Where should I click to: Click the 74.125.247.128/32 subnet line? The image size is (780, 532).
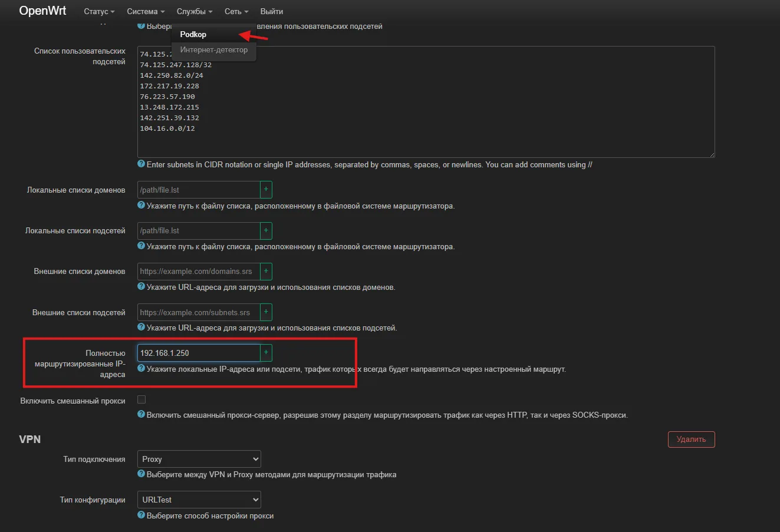[176, 65]
